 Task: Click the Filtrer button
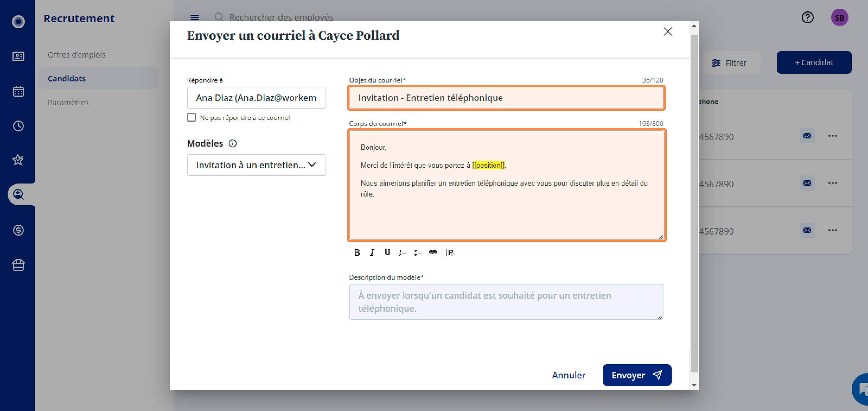(x=732, y=62)
